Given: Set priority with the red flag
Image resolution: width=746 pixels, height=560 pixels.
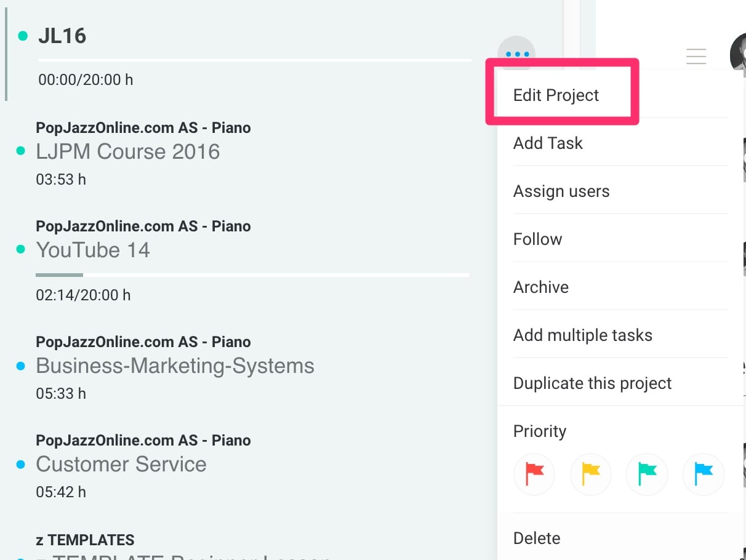Looking at the screenshot, I should click(534, 474).
